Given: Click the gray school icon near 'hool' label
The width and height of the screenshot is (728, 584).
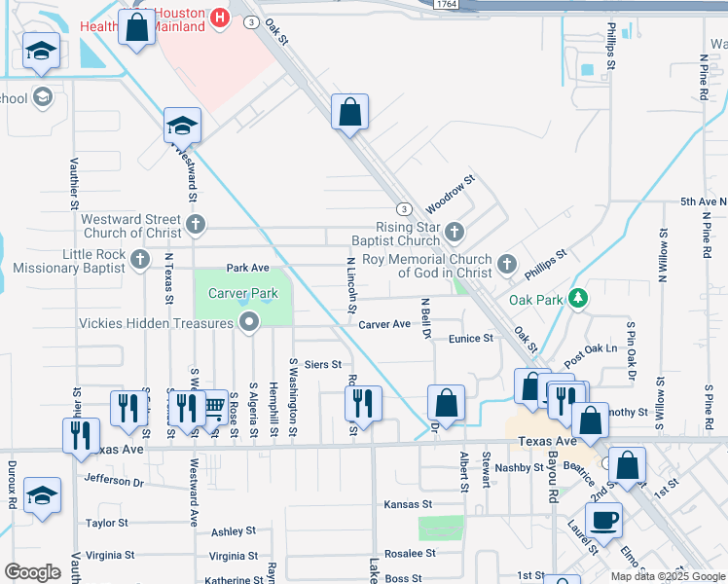Looking at the screenshot, I should pos(43,98).
